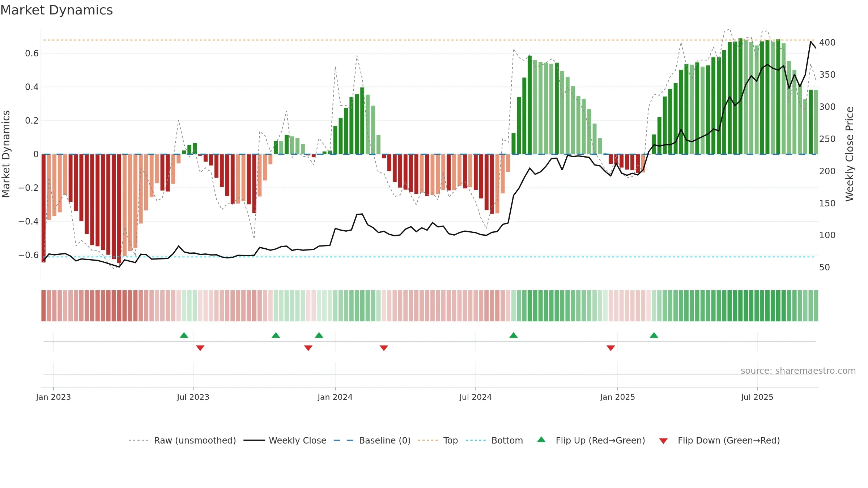Image resolution: width=868 pixels, height=488 pixels.
Task: Click the red flip-down triangle before Jan 2025
Action: pos(610,348)
